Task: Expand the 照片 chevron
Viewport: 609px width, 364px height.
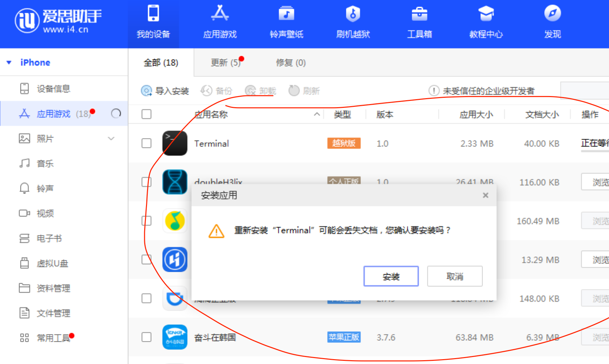Action: click(111, 139)
